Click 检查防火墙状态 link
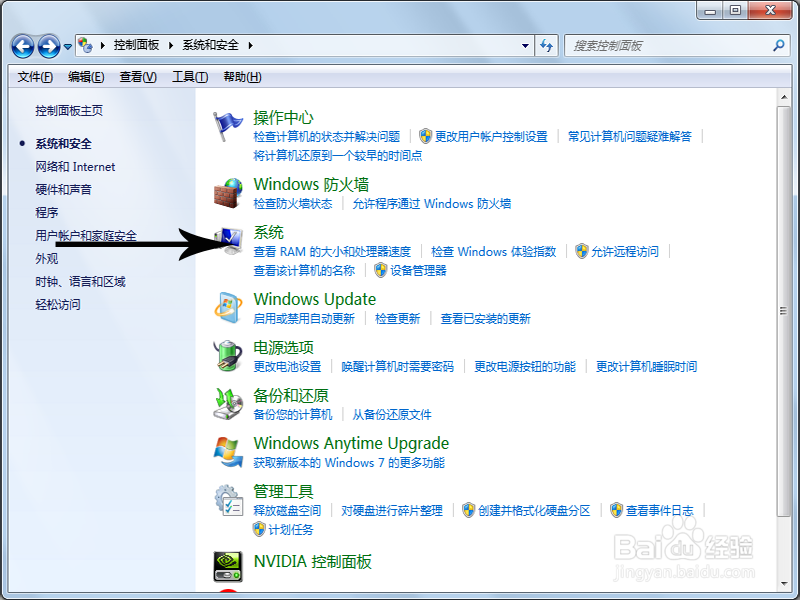Viewport: 800px width, 600px height. tap(293, 204)
